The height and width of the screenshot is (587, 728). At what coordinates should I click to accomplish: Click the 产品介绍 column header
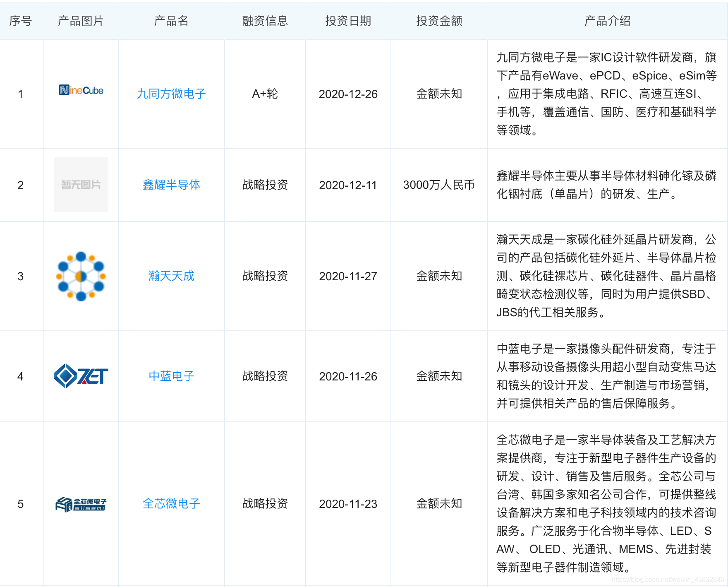click(x=608, y=21)
